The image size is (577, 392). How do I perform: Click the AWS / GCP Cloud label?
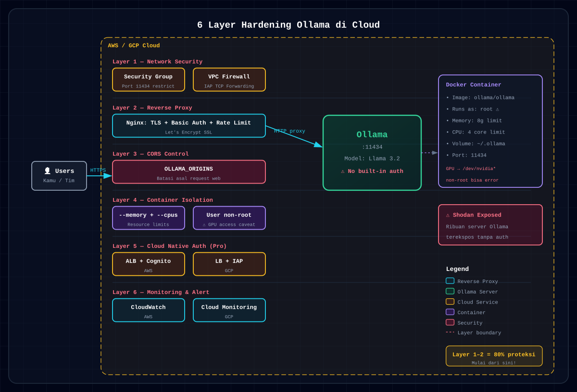coord(134,46)
